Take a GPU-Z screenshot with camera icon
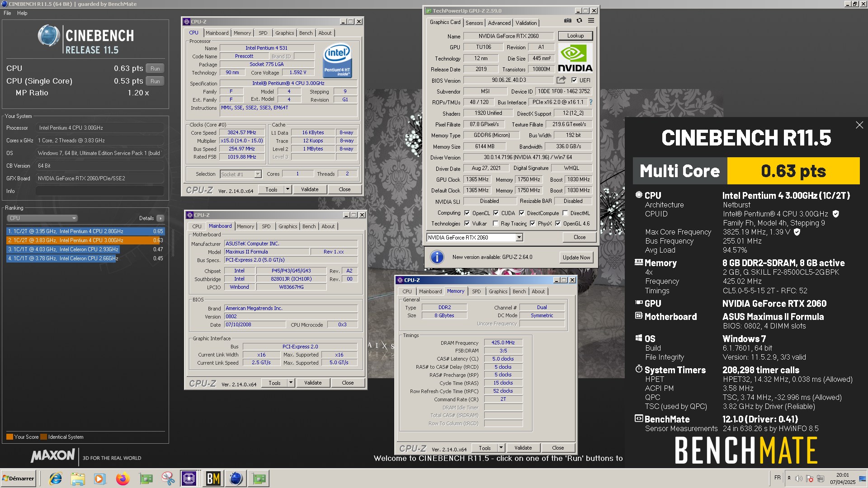Screen dimensions: 868x488 click(567, 21)
